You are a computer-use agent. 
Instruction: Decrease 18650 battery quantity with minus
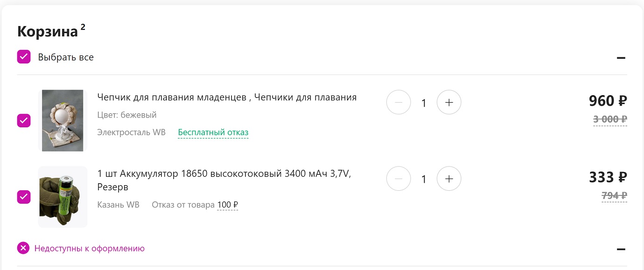tap(399, 179)
